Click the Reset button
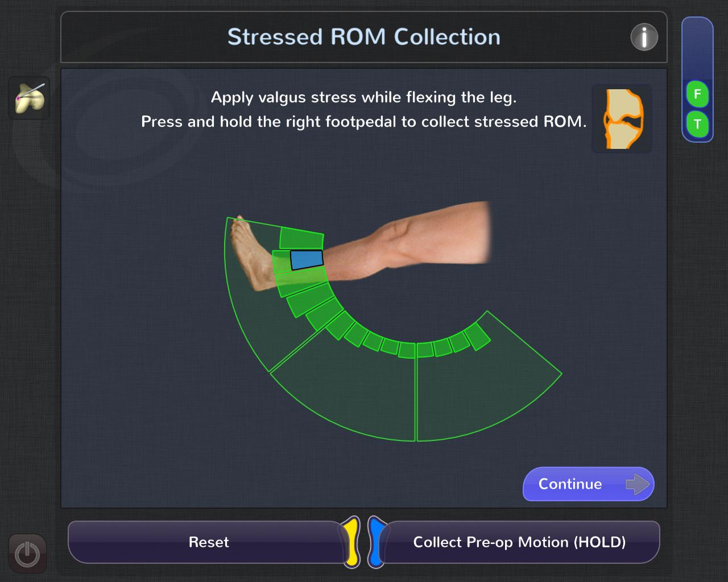 tap(209, 542)
